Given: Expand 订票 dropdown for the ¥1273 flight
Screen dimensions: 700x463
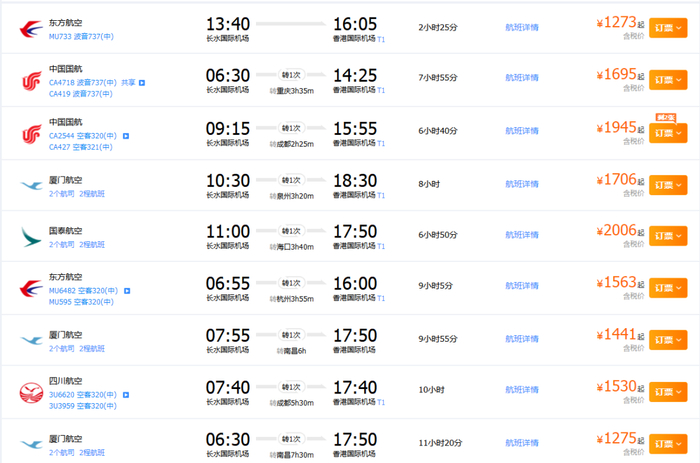Looking at the screenshot, I should (x=667, y=29).
